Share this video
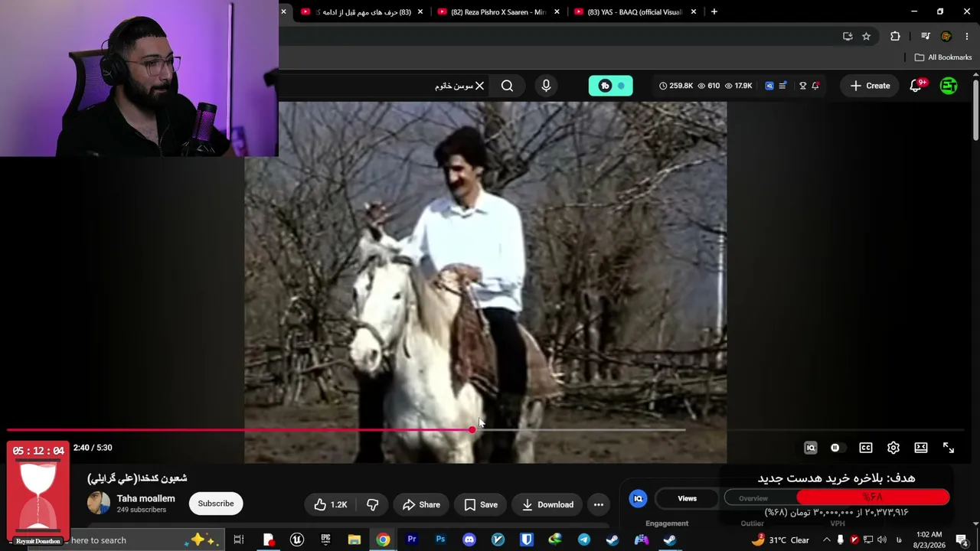 coord(421,504)
